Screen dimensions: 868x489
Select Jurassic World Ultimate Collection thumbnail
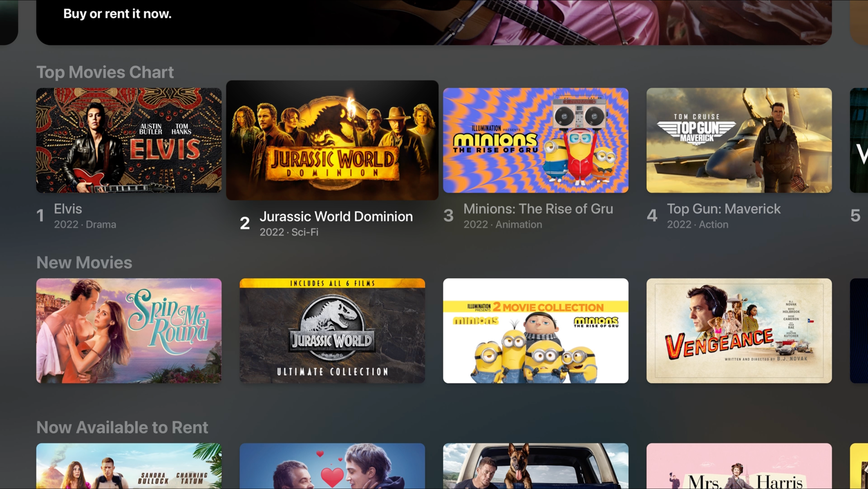(332, 331)
